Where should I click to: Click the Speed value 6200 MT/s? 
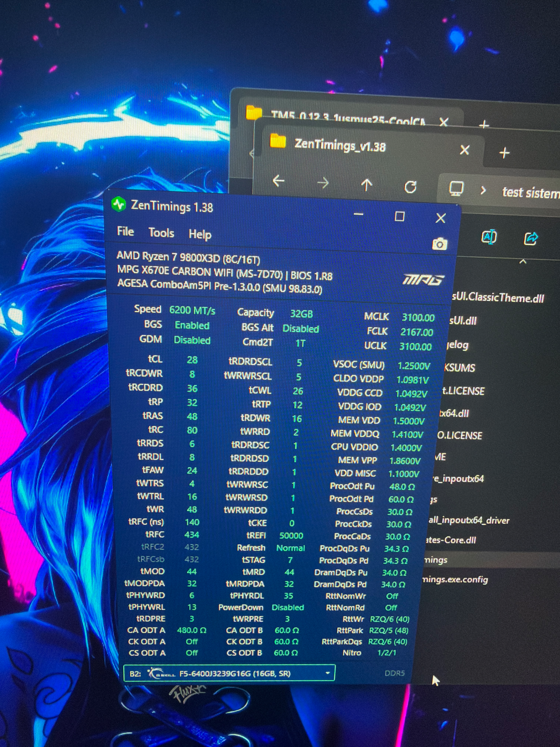tap(192, 310)
